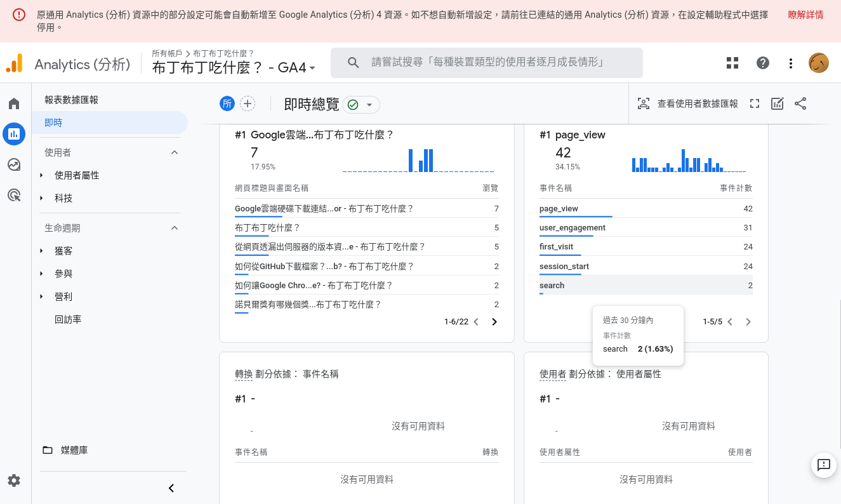The height and width of the screenshot is (504, 841).
Task: Collapse the 使用者 section
Action: 175,152
